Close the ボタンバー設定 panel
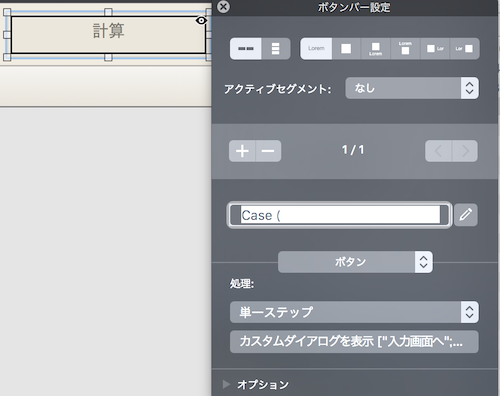Viewport: 500px width, 396px height. pos(223,7)
